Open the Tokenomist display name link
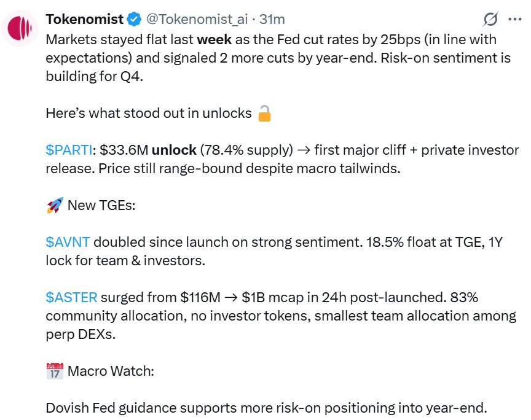 pyautogui.click(x=84, y=19)
